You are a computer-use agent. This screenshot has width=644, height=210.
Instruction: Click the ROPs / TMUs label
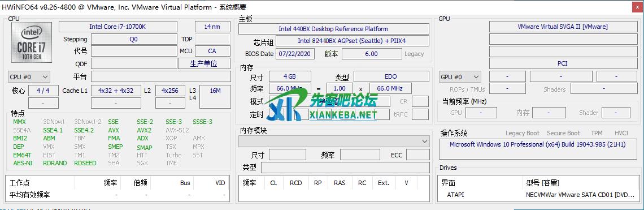coord(467,89)
